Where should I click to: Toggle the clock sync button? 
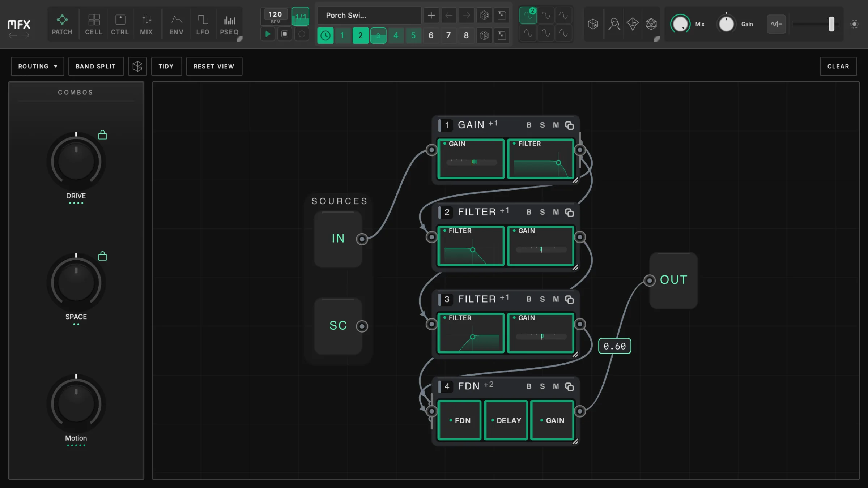click(x=325, y=35)
